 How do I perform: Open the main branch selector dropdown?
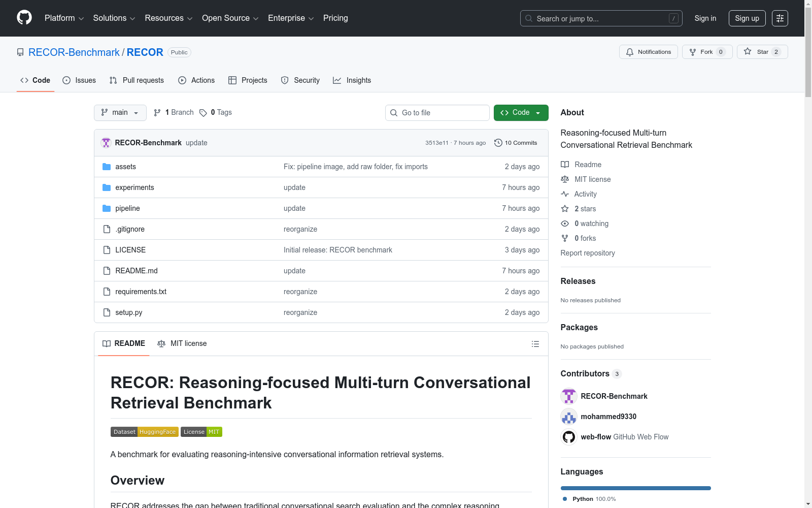(120, 113)
